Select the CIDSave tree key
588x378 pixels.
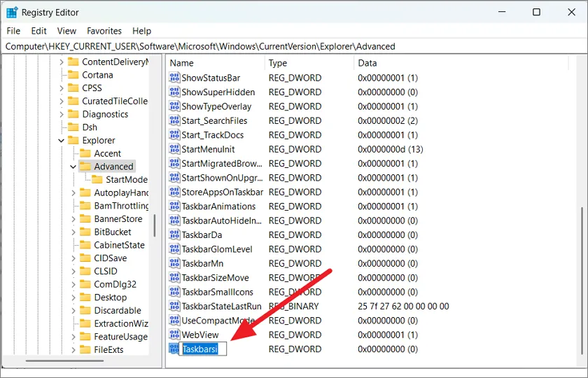pos(111,258)
